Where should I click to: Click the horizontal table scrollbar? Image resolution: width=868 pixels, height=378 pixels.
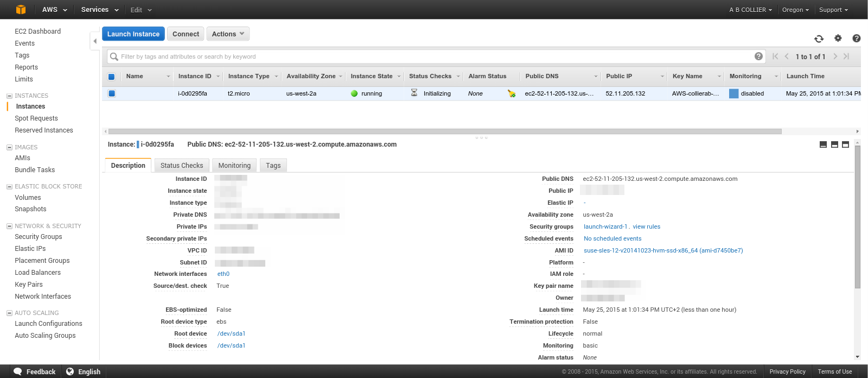445,131
